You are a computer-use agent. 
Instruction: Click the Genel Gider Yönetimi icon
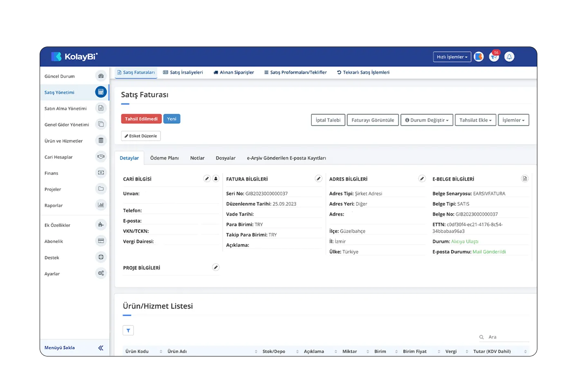pos(101,124)
